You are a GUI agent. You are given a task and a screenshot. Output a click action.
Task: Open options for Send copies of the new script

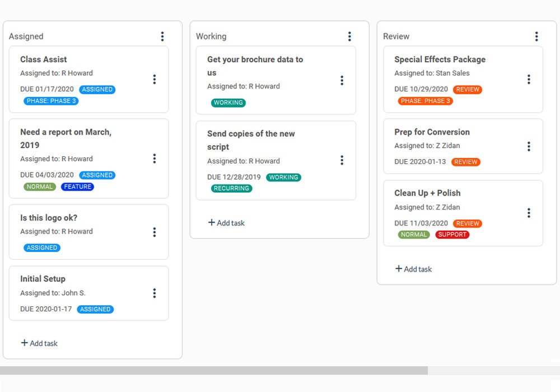342,160
